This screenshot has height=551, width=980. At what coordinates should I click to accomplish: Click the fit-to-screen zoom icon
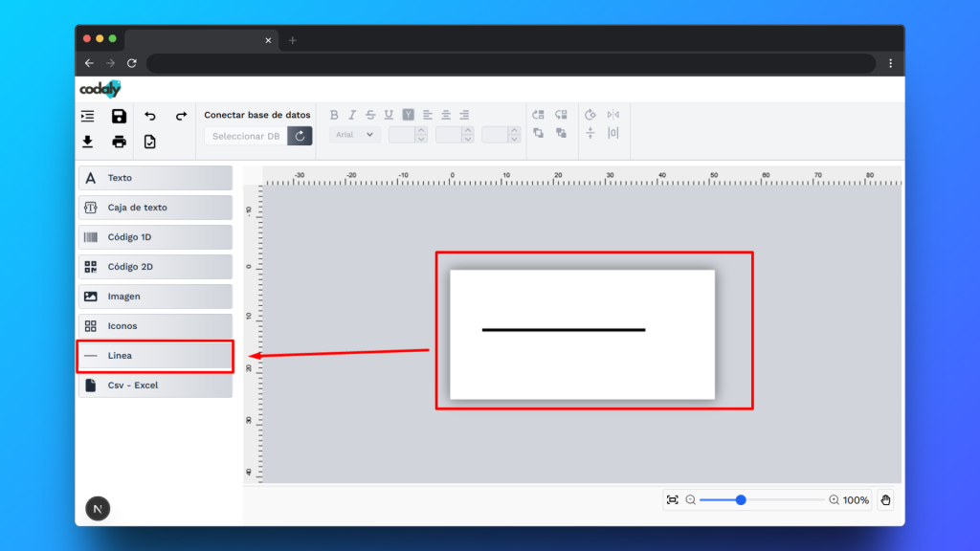pyautogui.click(x=673, y=499)
